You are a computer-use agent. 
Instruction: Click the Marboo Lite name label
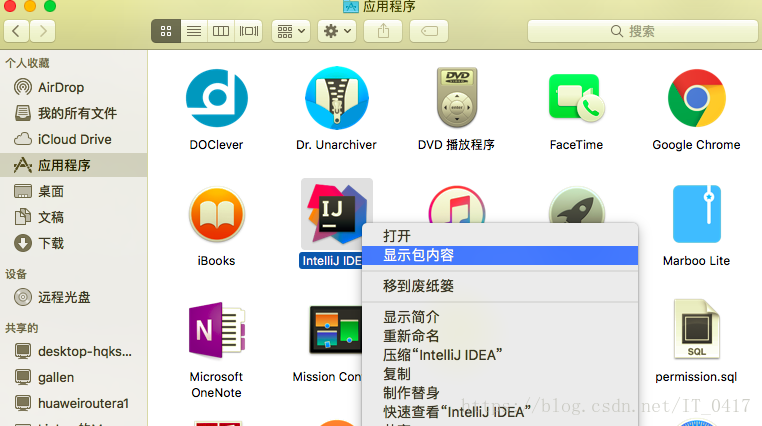[x=696, y=261]
